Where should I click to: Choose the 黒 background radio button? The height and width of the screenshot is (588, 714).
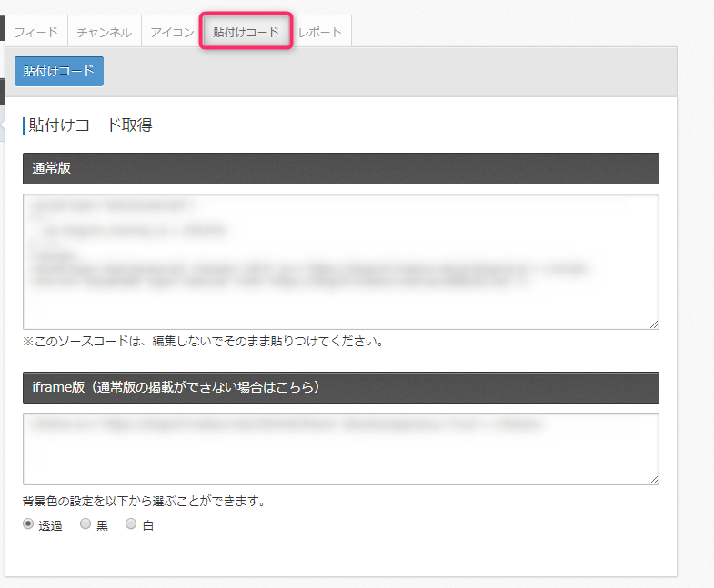pos(85,524)
